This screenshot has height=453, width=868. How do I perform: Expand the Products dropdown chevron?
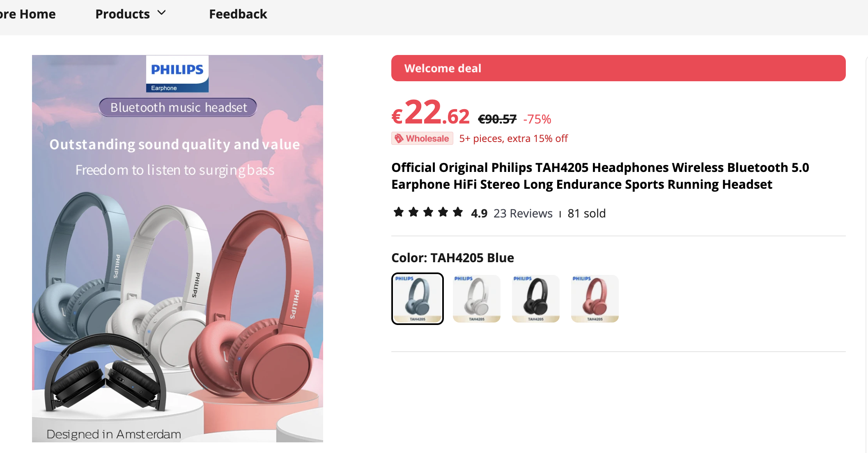point(162,13)
